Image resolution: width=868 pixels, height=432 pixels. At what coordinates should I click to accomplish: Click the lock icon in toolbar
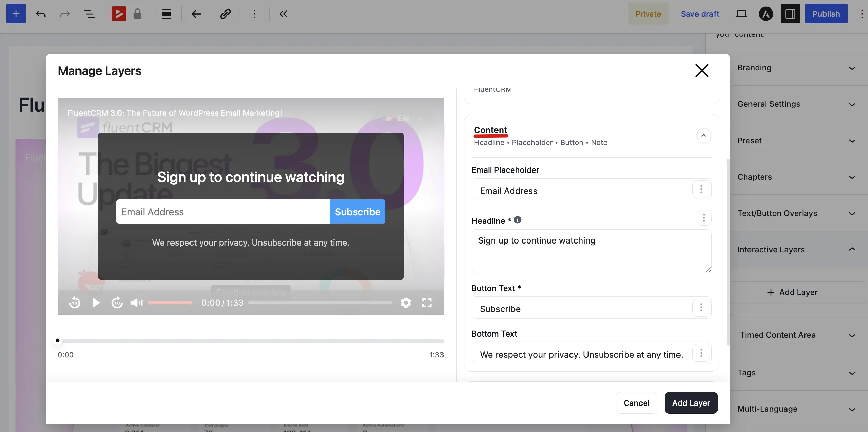click(137, 14)
